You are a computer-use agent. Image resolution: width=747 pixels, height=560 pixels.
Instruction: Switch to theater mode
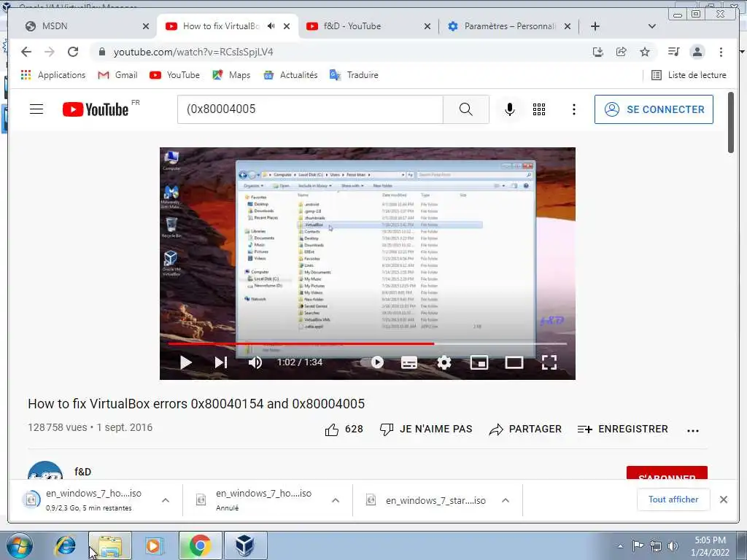[x=514, y=362]
